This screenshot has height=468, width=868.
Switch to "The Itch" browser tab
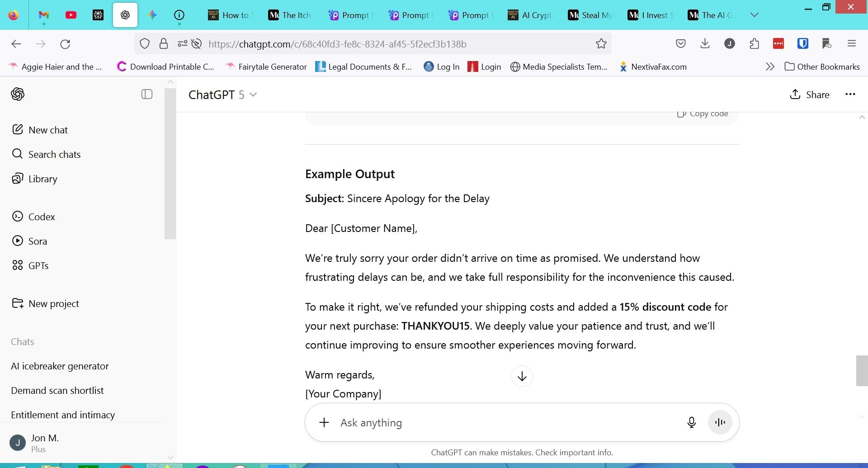point(290,15)
